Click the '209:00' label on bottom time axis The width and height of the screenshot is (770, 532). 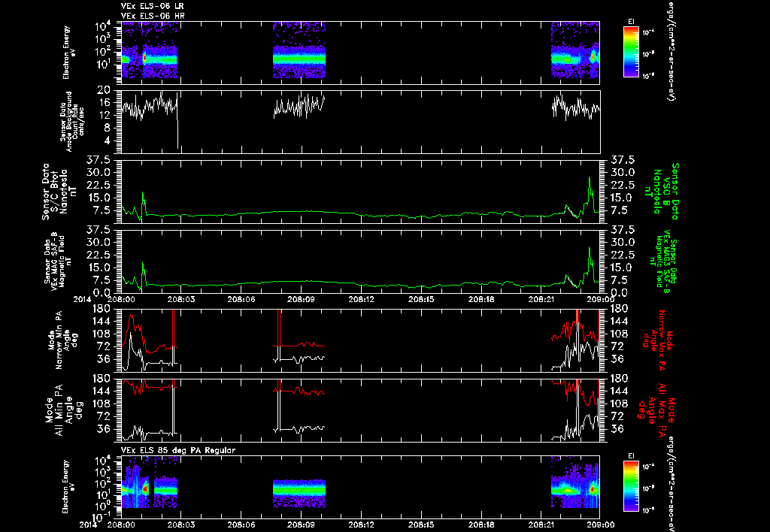[x=599, y=524]
